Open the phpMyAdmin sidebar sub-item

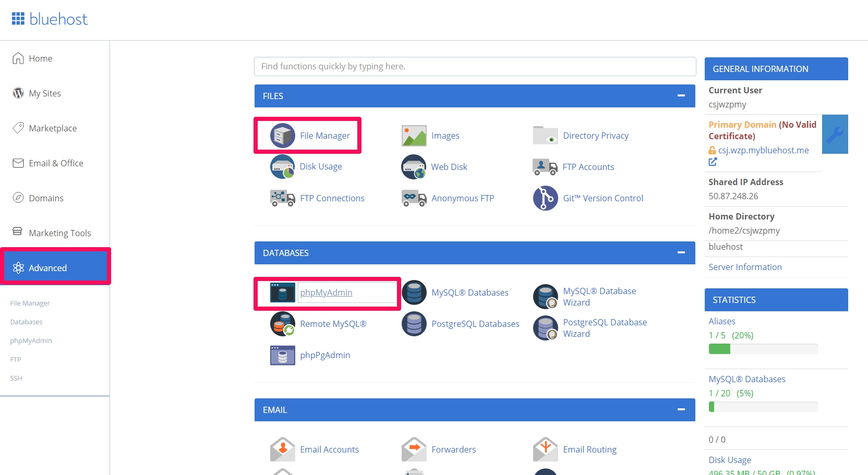[31, 341]
